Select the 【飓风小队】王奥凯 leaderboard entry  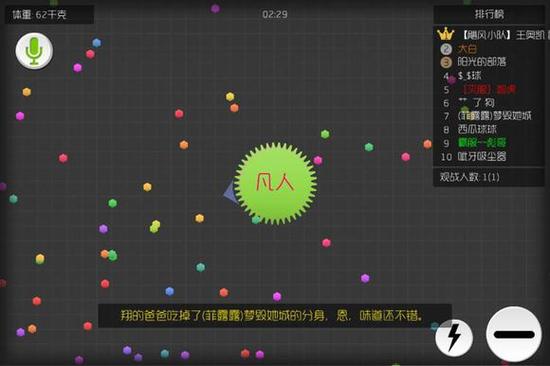(x=504, y=34)
